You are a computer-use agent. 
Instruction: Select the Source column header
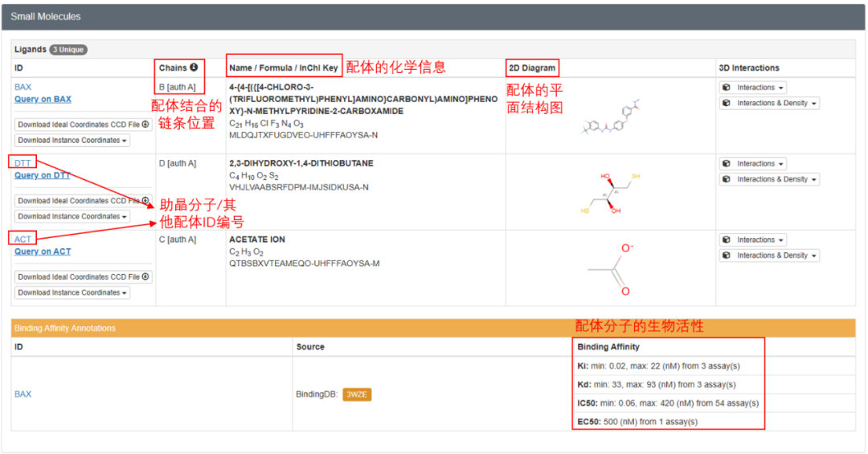pos(310,347)
